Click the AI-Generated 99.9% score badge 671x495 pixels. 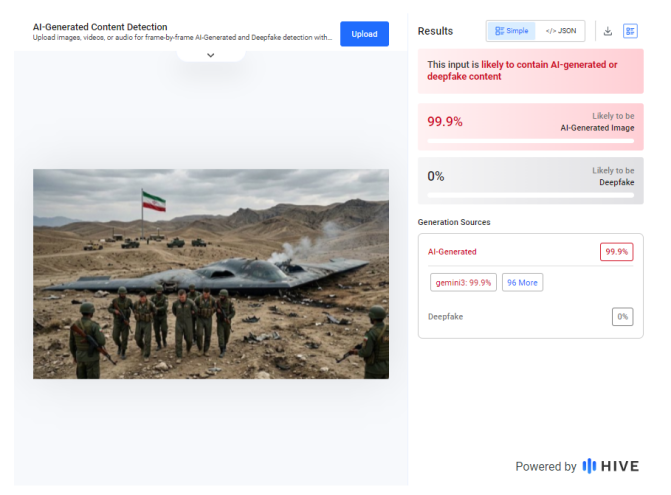616,252
